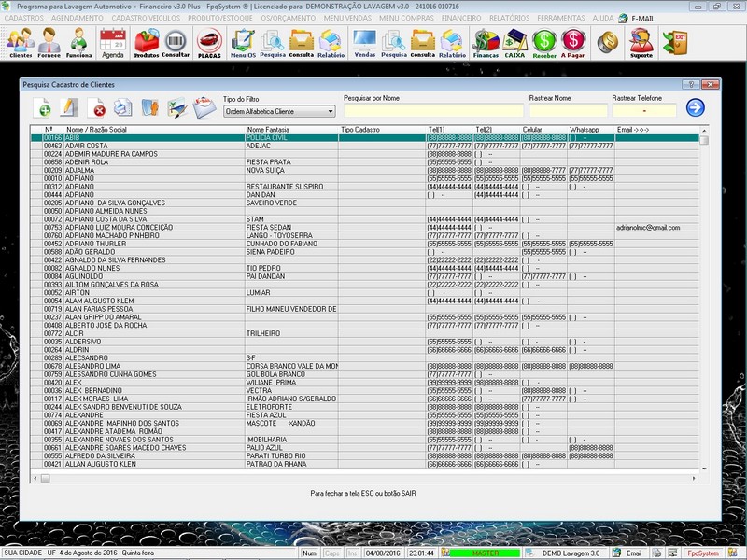Click the Consulta icon next to Vendas Pesquisa
The height and width of the screenshot is (560, 747).
tap(423, 43)
